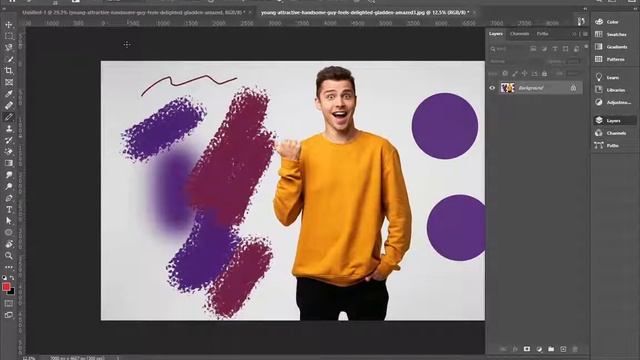Image resolution: width=640 pixels, height=360 pixels.
Task: Lock image pixels with the brush lock
Action: tap(515, 73)
